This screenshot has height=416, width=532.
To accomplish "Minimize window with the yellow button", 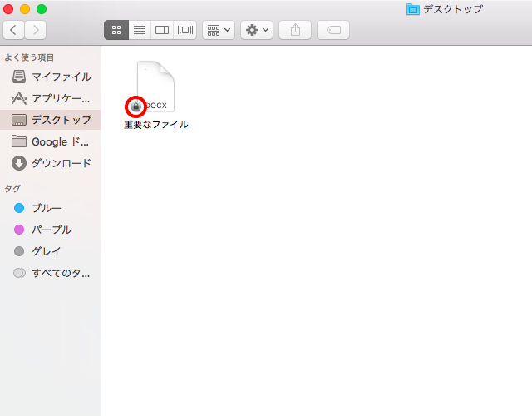I will (25, 9).
